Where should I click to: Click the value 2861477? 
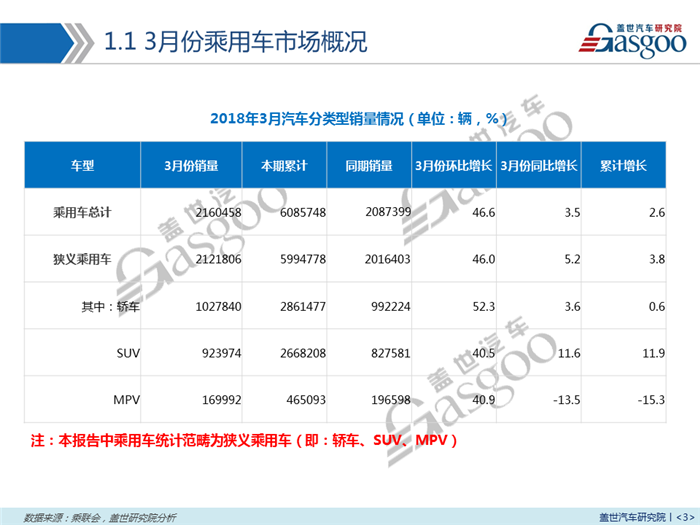pyautogui.click(x=303, y=307)
